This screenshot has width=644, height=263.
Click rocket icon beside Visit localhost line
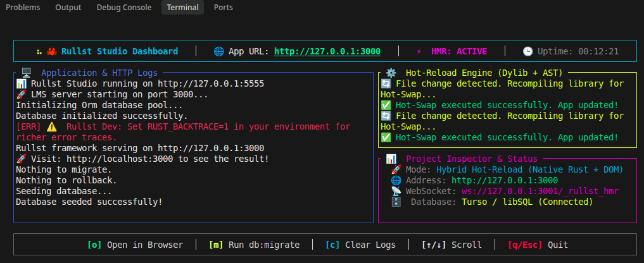tap(22, 159)
